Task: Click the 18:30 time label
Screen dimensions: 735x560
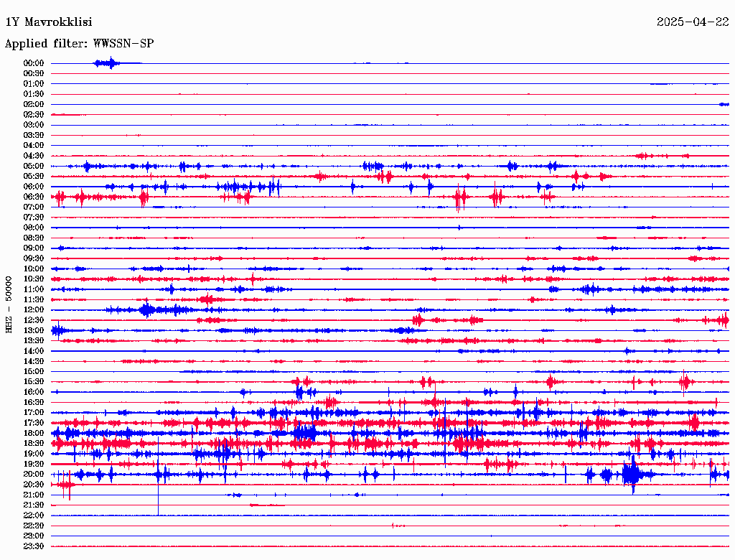Action: [x=34, y=444]
